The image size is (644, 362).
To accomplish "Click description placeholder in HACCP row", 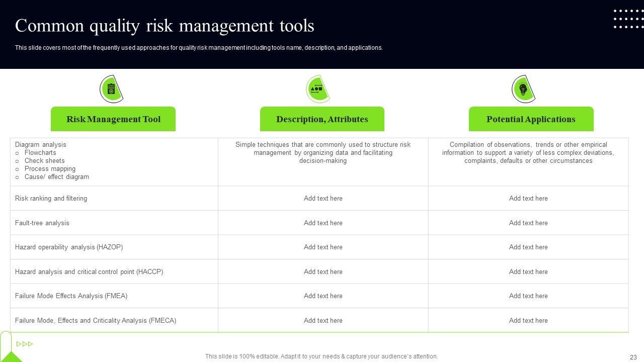I will pos(323,271).
